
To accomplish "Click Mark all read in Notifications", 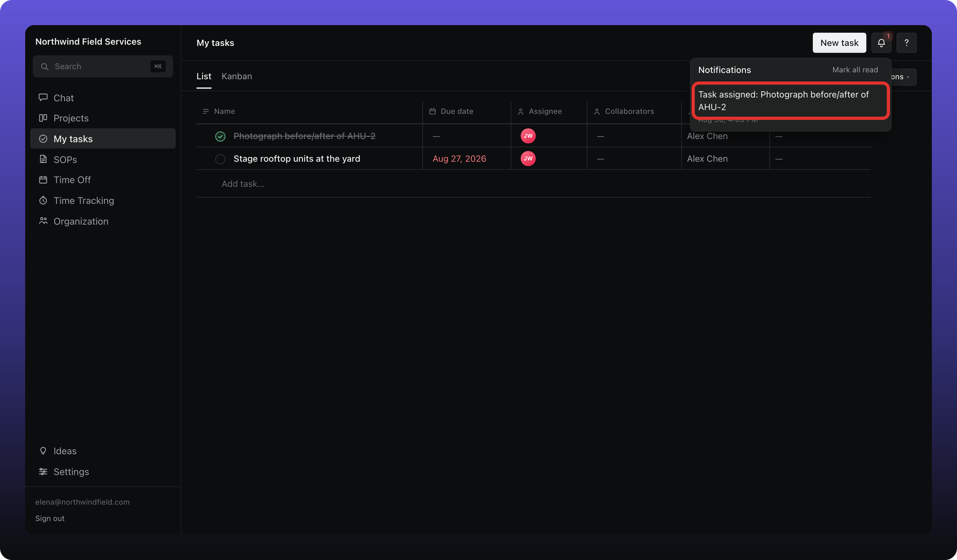I will click(x=855, y=70).
